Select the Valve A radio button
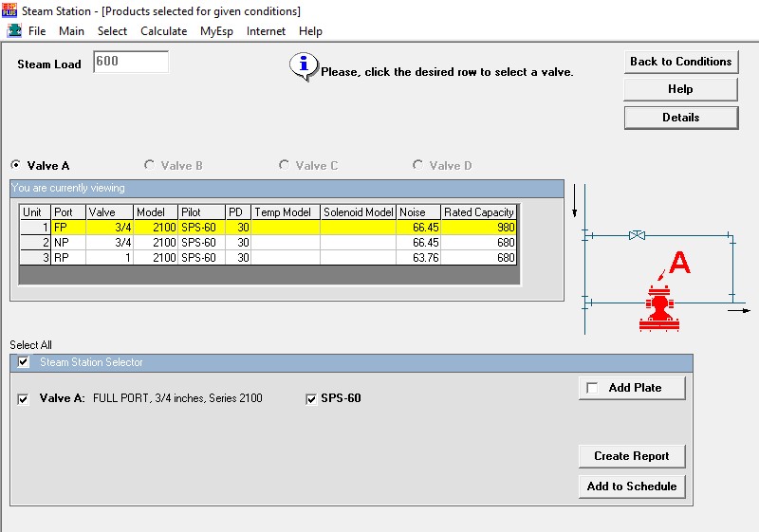759x532 pixels. 16,165
